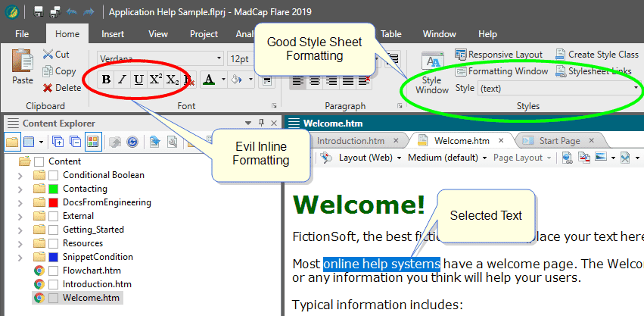Viewport: 644px width, 316px height.
Task: Click the Save icon in the title bar
Action: point(39,12)
